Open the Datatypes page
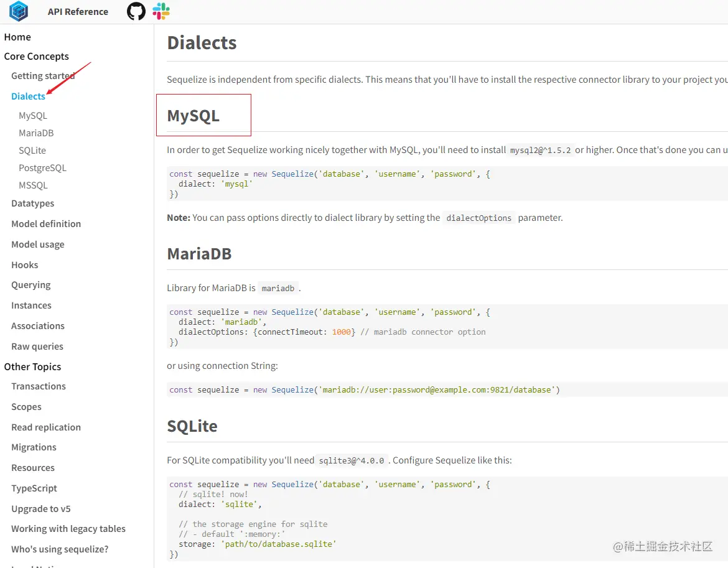This screenshot has width=728, height=568. click(32, 203)
